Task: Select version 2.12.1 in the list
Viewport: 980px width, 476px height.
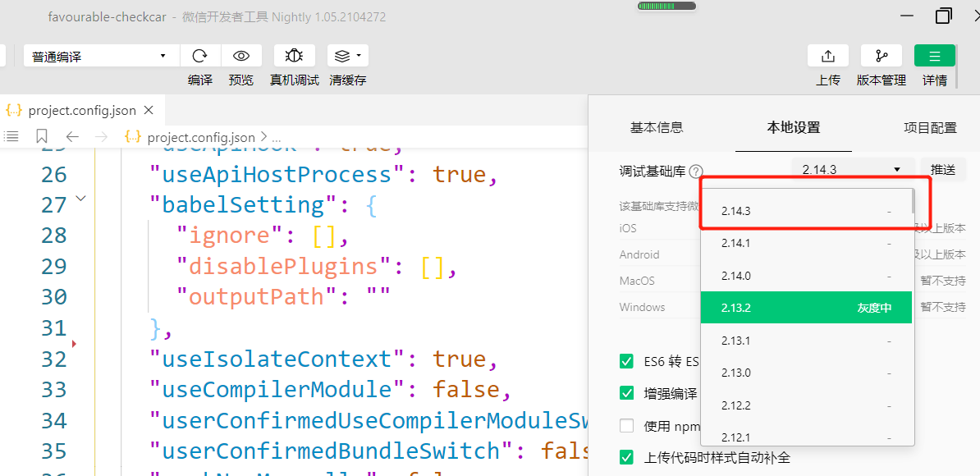Action: (806, 436)
